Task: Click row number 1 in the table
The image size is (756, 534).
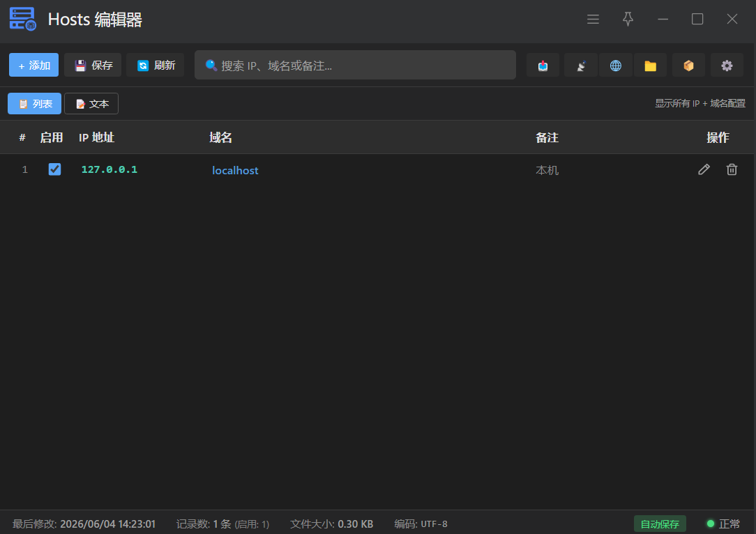Action: coord(24,169)
